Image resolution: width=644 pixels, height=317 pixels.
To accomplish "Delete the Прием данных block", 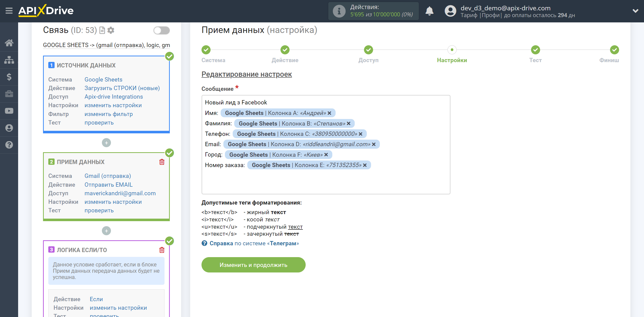I will (x=162, y=162).
